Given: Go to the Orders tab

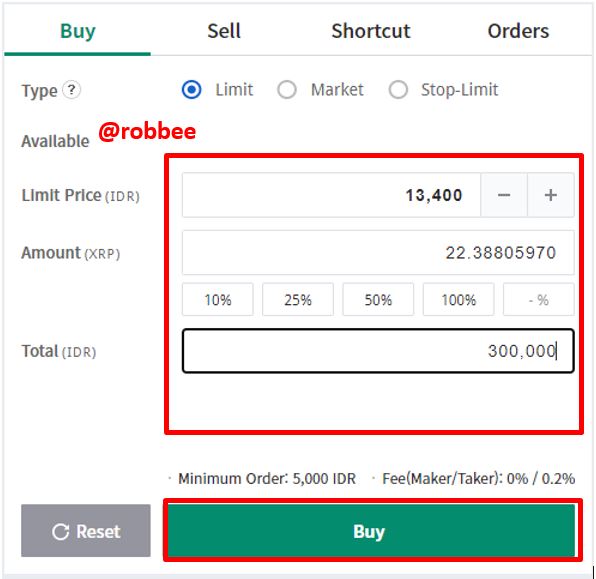Looking at the screenshot, I should click(x=518, y=31).
